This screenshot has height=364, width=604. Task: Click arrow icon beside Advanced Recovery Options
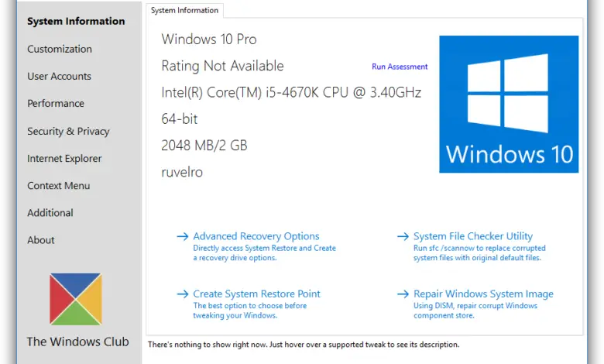183,236
